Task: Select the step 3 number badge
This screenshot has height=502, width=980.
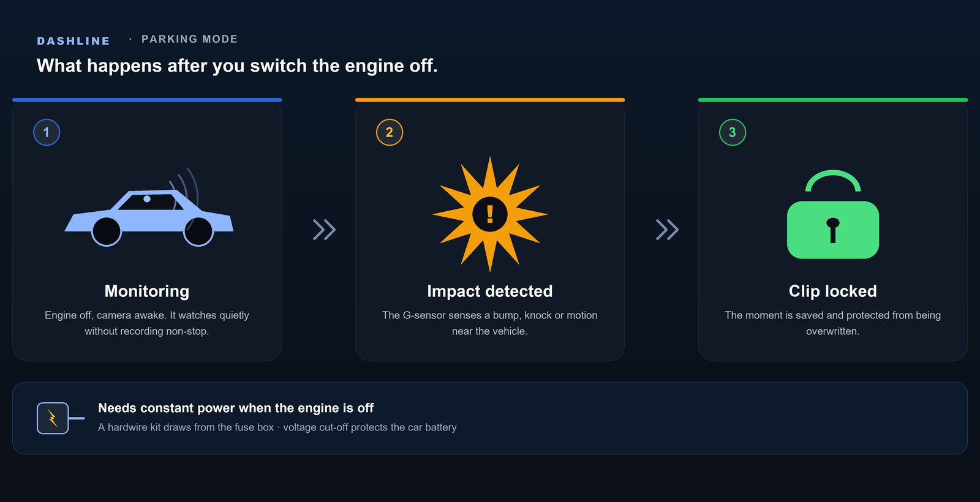Action: coord(733,132)
